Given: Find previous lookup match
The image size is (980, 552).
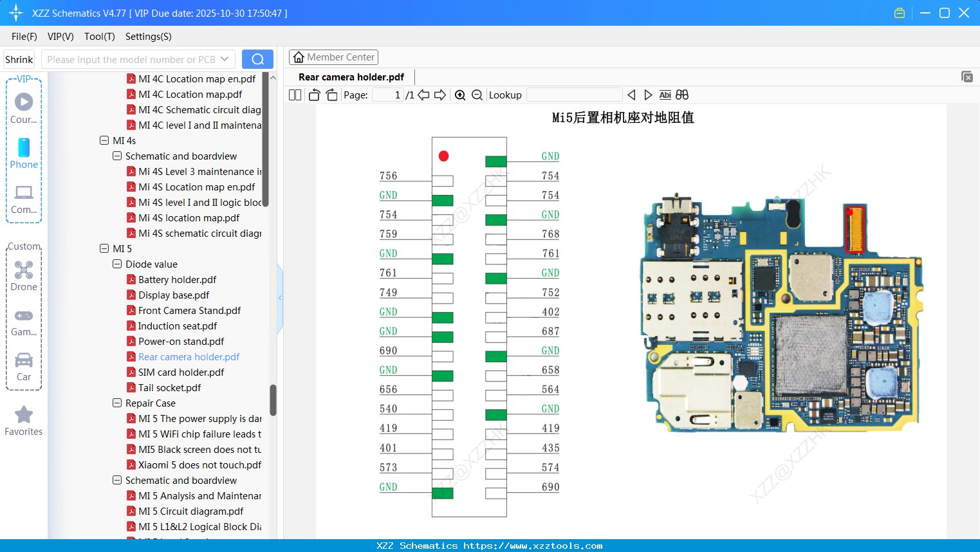Looking at the screenshot, I should pyautogui.click(x=631, y=95).
